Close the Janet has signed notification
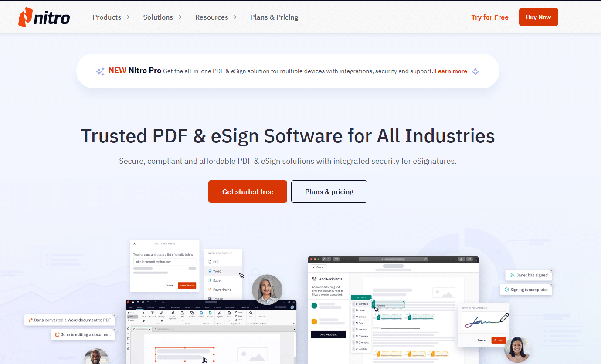Viewport: 601px width, 364px height. 551,270
